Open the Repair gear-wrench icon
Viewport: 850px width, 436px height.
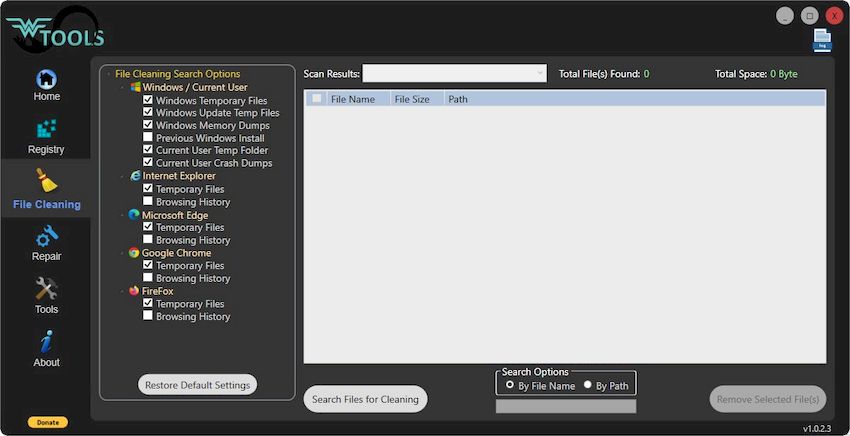(x=47, y=236)
